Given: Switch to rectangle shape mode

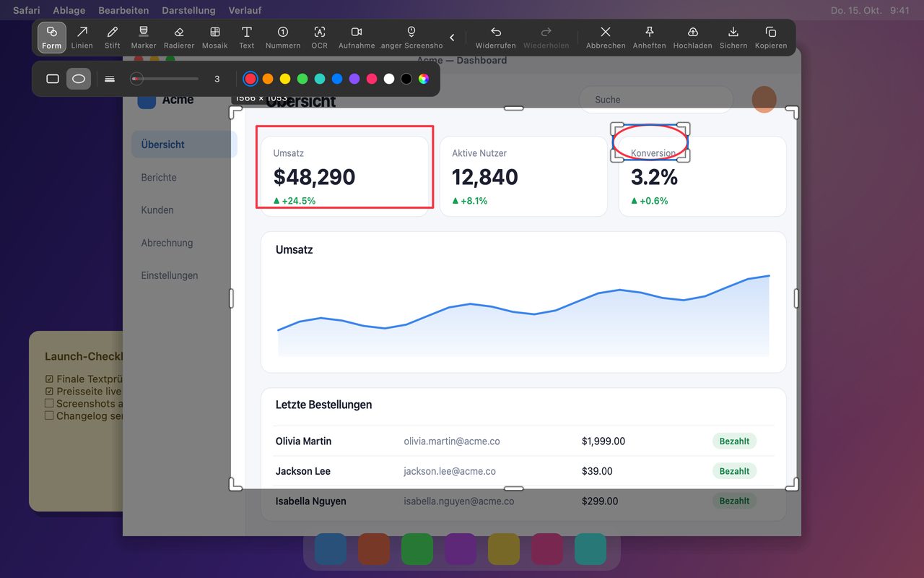Looking at the screenshot, I should 53,79.
